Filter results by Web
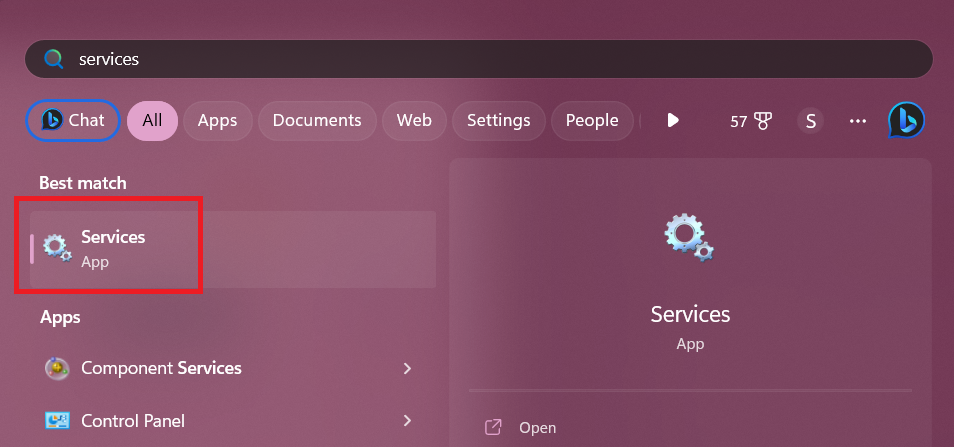Image resolution: width=954 pixels, height=447 pixels. click(x=414, y=121)
